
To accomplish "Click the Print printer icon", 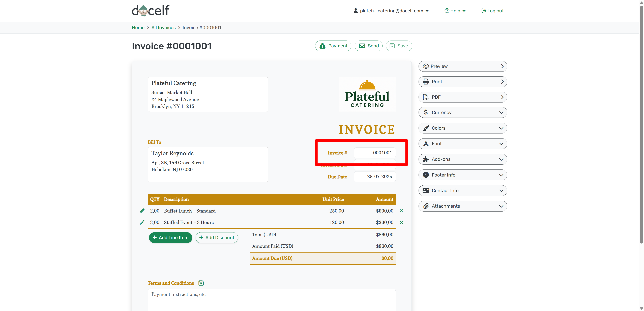I will coord(426,82).
